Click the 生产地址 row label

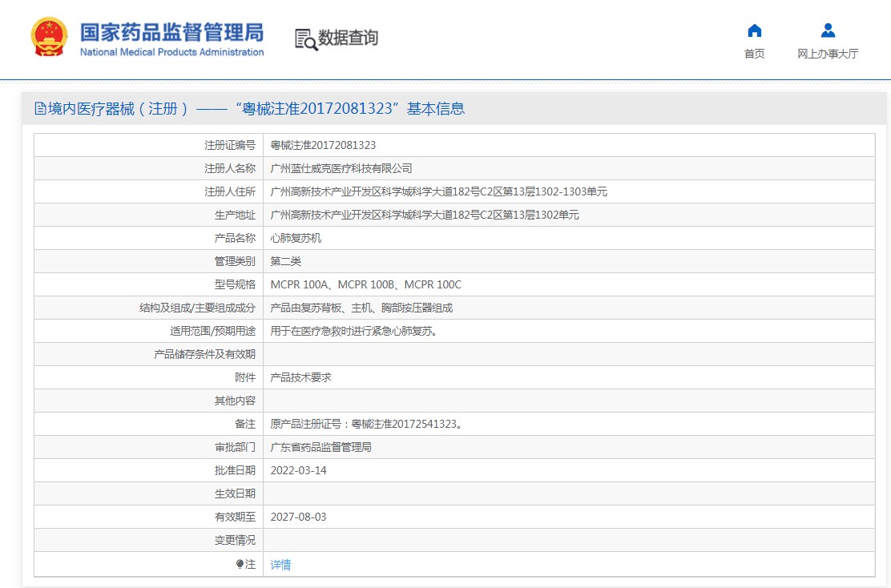click(236, 215)
